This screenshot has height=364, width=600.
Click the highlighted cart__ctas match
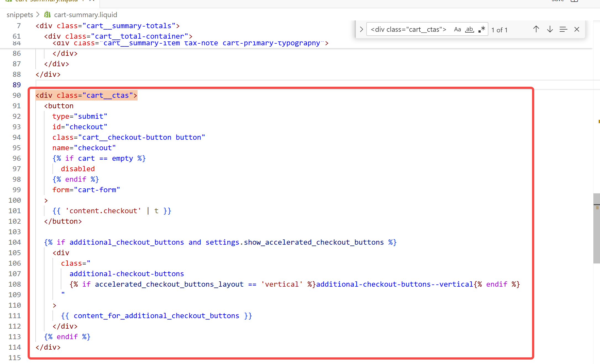[86, 95]
